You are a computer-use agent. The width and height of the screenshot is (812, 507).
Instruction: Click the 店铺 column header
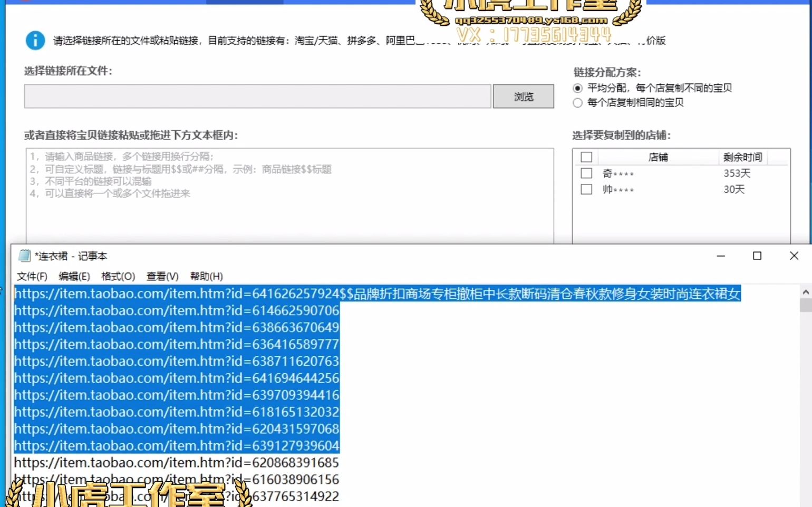pyautogui.click(x=658, y=157)
